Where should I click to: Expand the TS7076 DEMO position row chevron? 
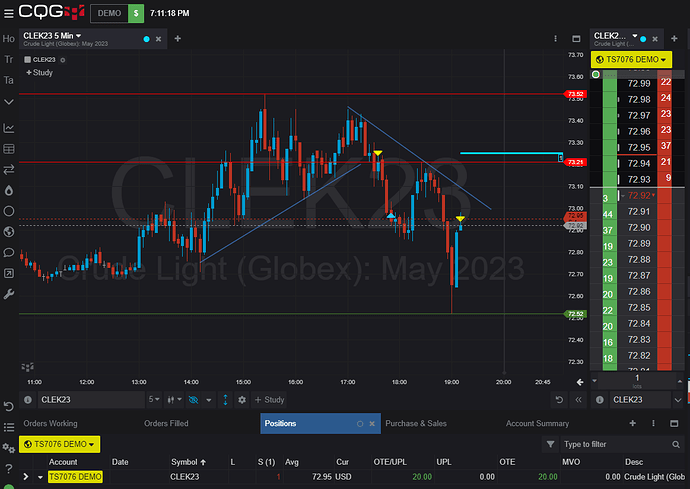(26, 477)
